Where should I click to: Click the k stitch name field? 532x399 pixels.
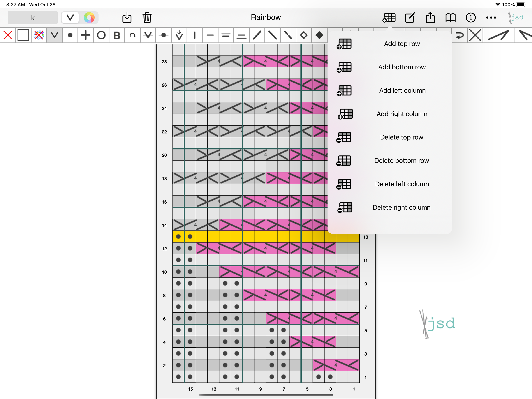click(33, 18)
